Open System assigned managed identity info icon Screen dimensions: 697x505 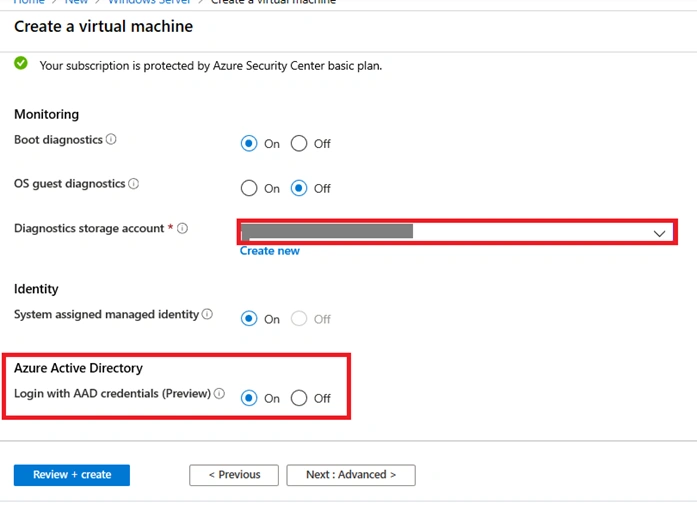coord(207,314)
